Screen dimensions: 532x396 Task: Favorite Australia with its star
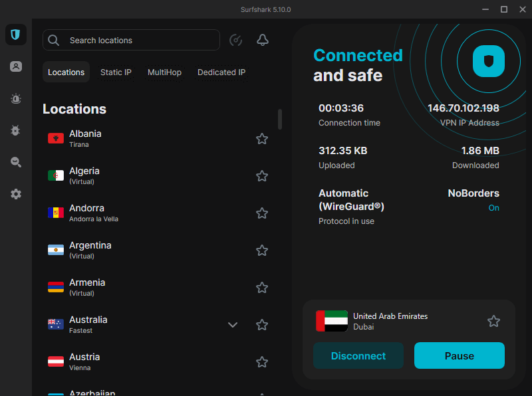[x=262, y=325]
